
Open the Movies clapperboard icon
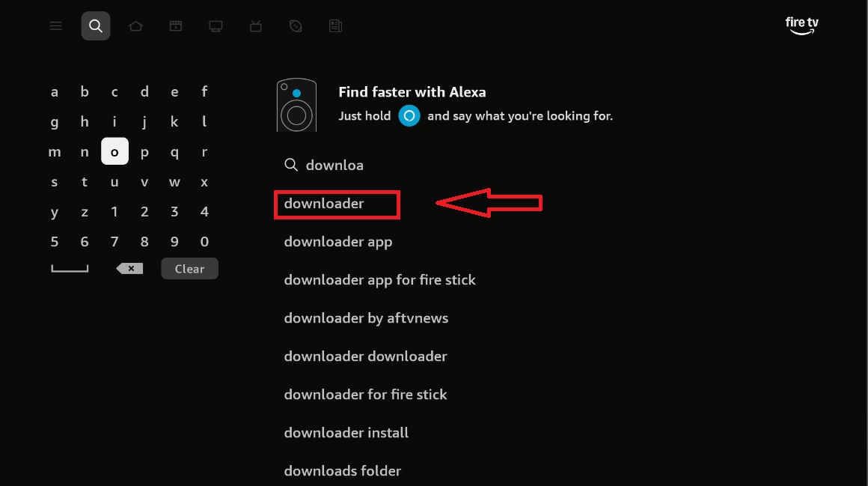point(175,26)
